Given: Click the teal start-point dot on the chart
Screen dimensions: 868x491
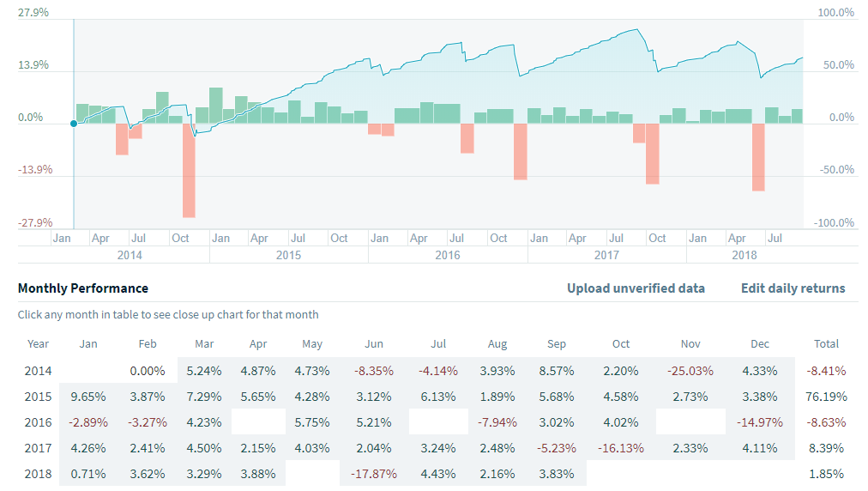Looking at the screenshot, I should (x=74, y=124).
